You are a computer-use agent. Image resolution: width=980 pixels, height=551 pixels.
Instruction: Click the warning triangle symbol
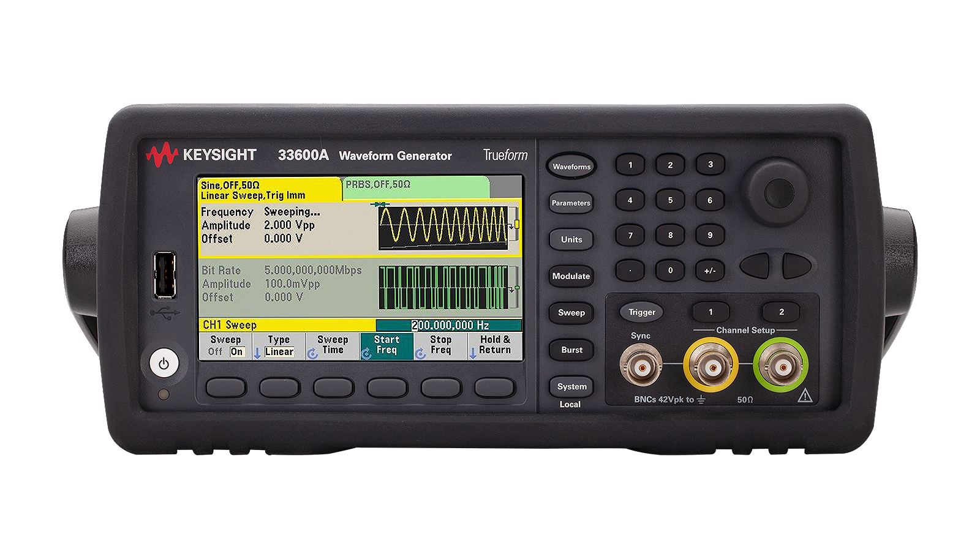point(805,396)
